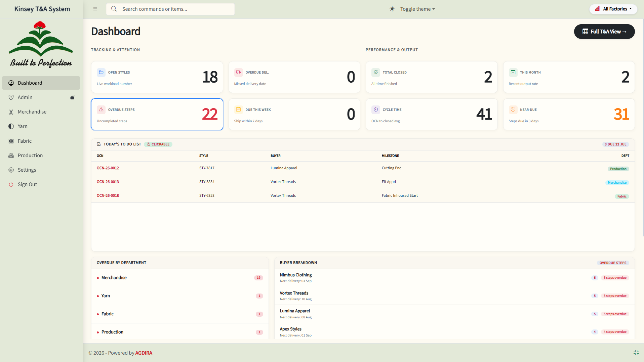Screen dimensions: 644x362
Task: Click the Today's To Do List check icon
Action: [99, 144]
